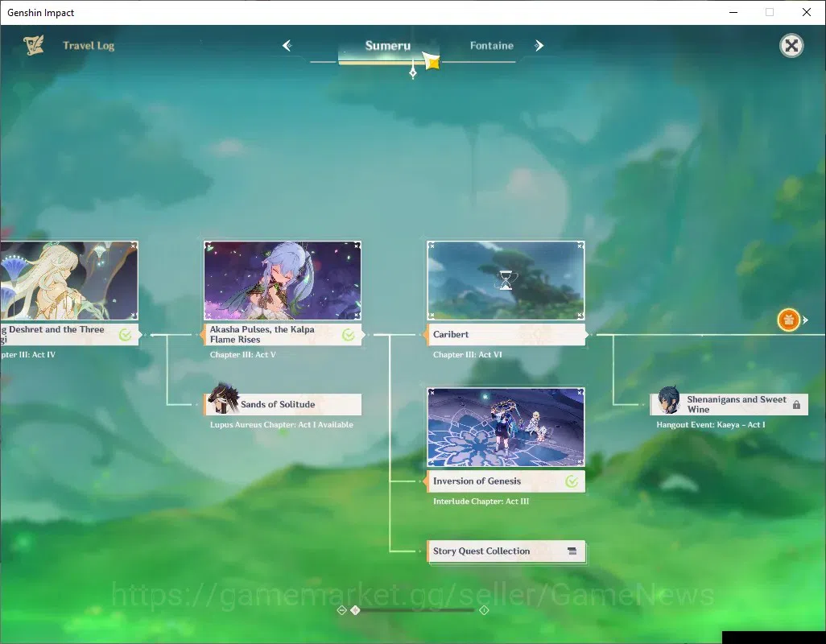Viewport: 826px width, 644px height.
Task: Click Cyno portrait on Sands of Solitude
Action: 223,398
